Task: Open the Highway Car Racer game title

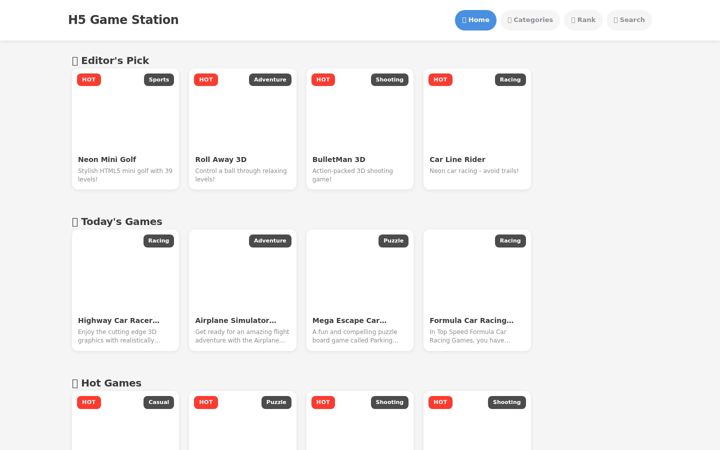Action: (118, 321)
